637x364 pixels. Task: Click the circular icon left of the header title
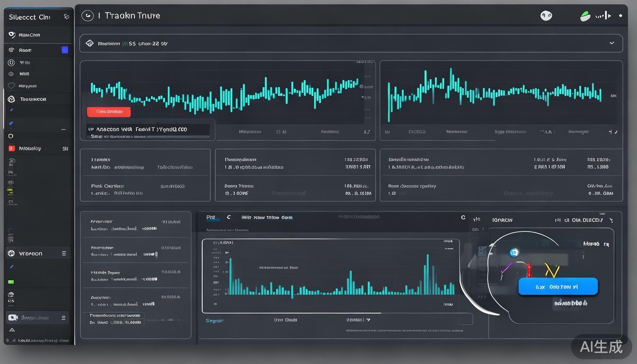(x=87, y=16)
